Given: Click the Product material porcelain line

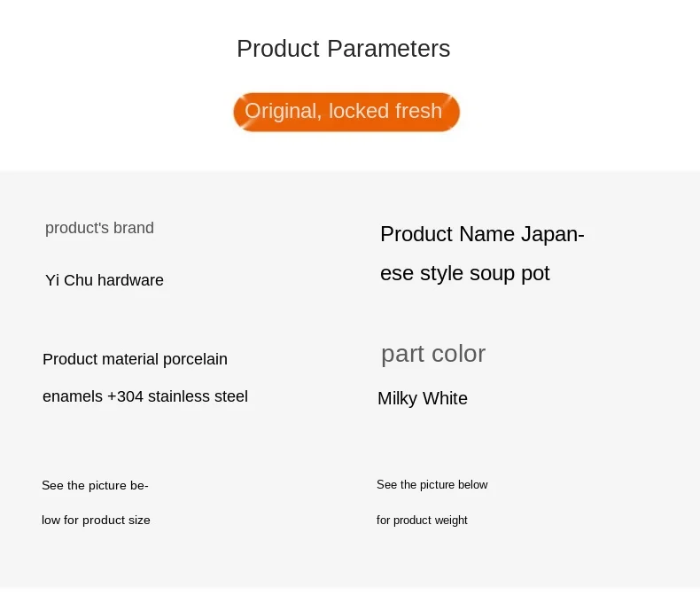Looking at the screenshot, I should (135, 359).
